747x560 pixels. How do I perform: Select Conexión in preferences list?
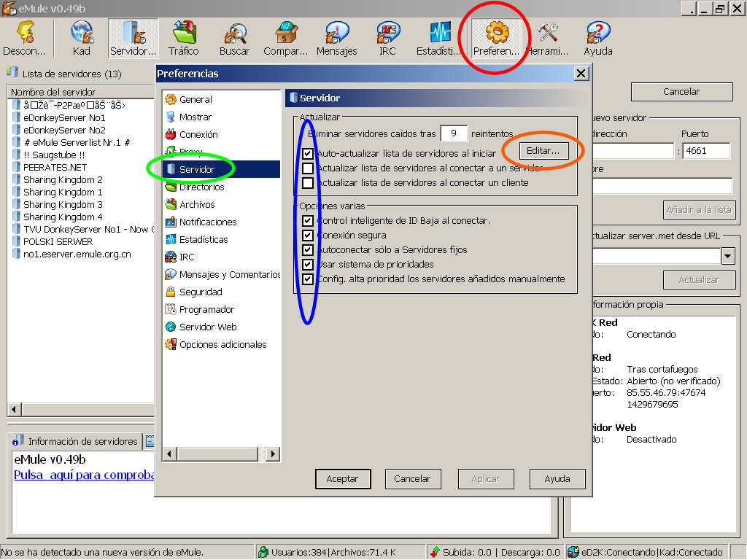(x=198, y=134)
